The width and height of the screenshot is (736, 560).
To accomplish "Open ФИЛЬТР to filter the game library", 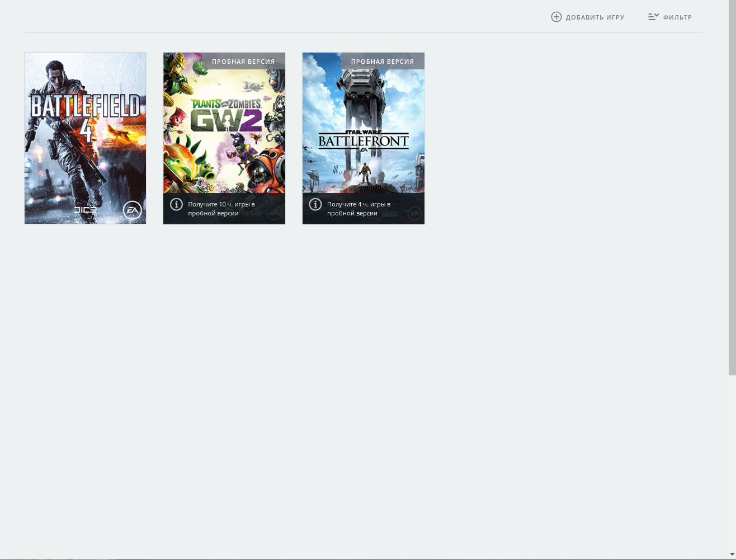I will tap(677, 17).
